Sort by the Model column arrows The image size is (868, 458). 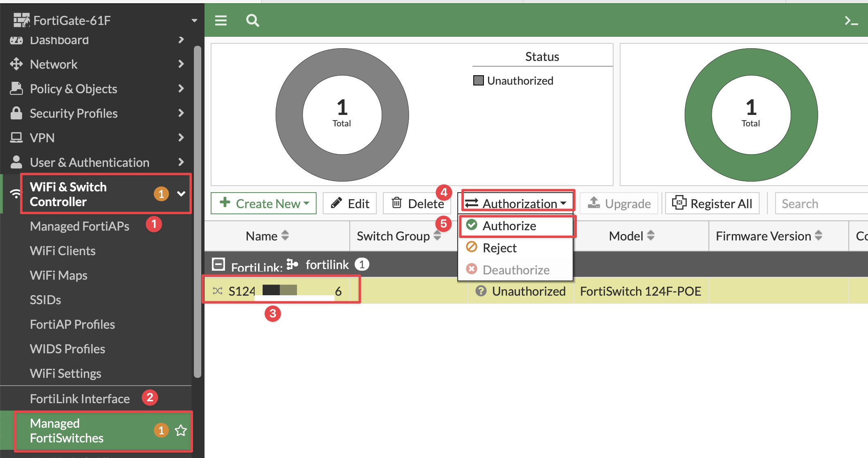coord(651,236)
